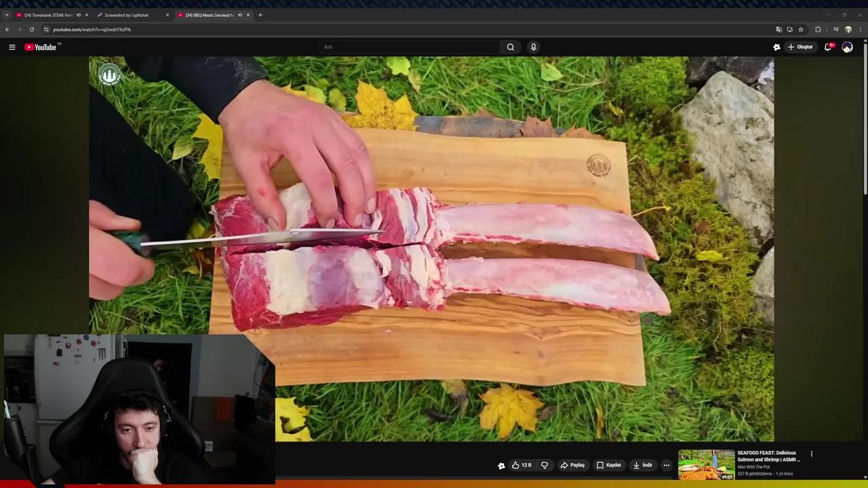
Task: Click the Google Translate icon in address bar
Action: (x=778, y=29)
